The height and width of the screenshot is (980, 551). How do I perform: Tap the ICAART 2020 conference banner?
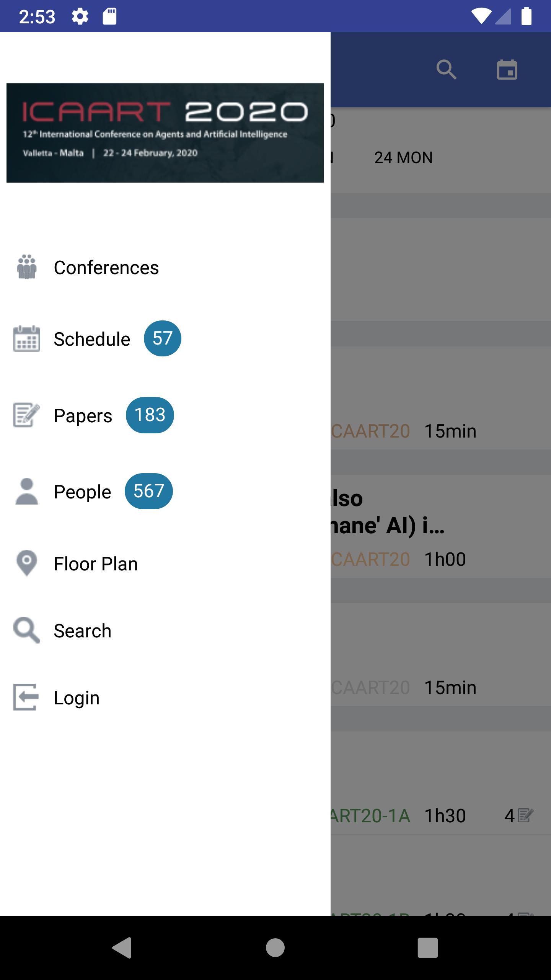(x=165, y=132)
